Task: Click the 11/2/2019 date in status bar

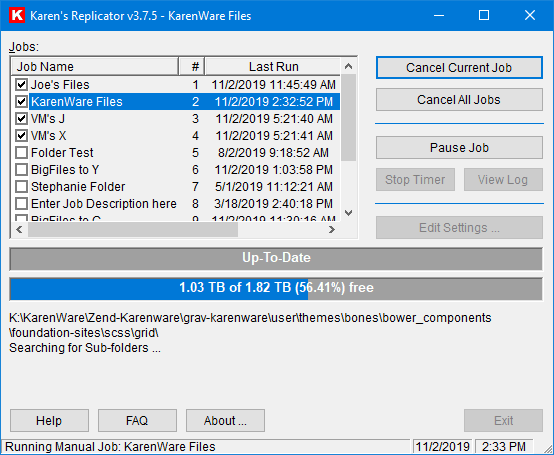Action: (442, 447)
